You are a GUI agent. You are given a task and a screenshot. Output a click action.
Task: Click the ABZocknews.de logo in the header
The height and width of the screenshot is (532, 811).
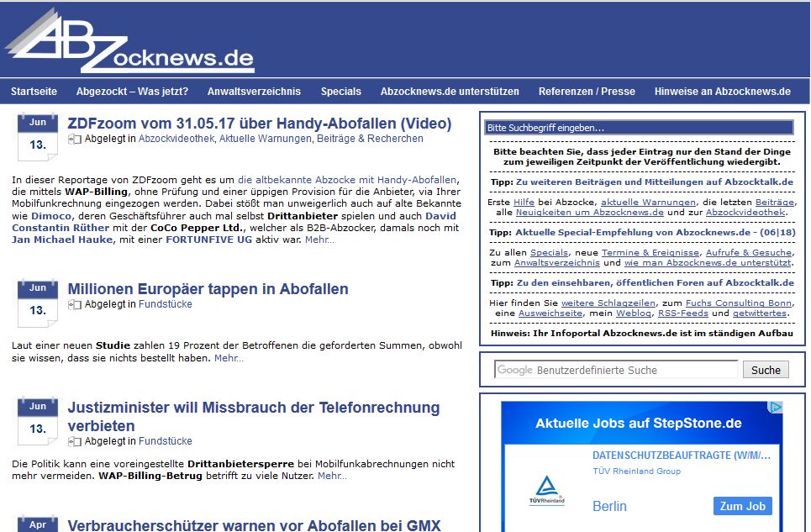129,41
